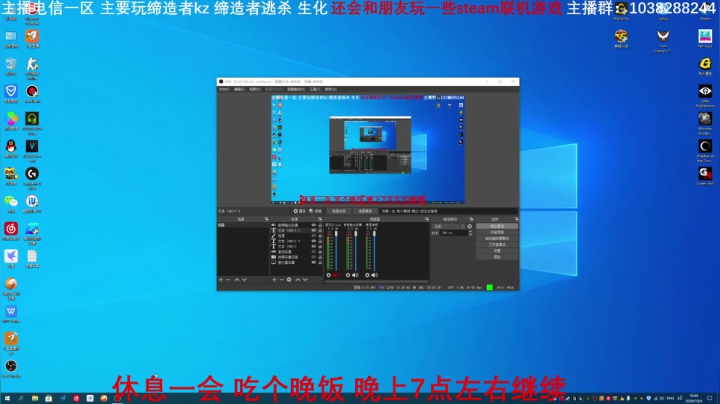This screenshot has width=720, height=404.
Task: Adjust first mixer channel volume slider
Action: 336,251
